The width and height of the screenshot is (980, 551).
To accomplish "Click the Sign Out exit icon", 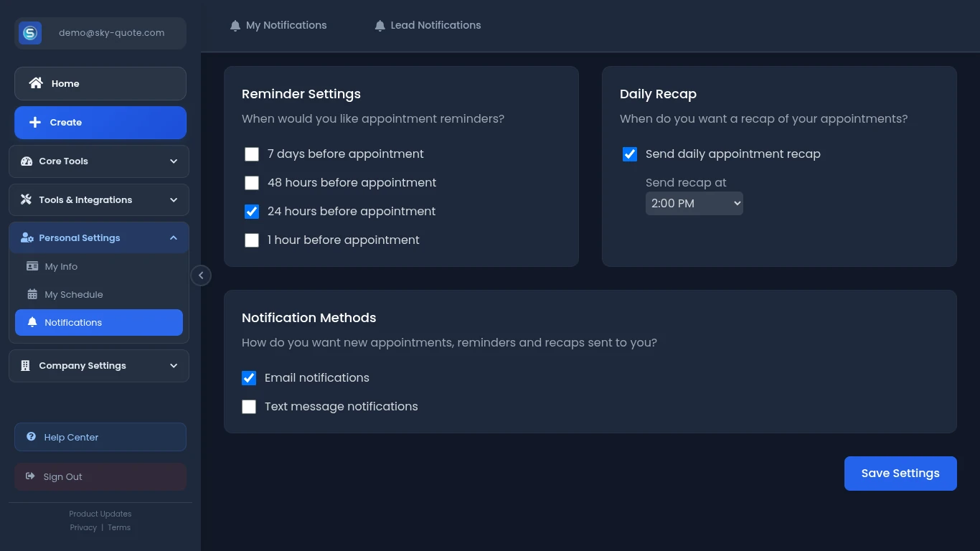I will click(x=30, y=476).
